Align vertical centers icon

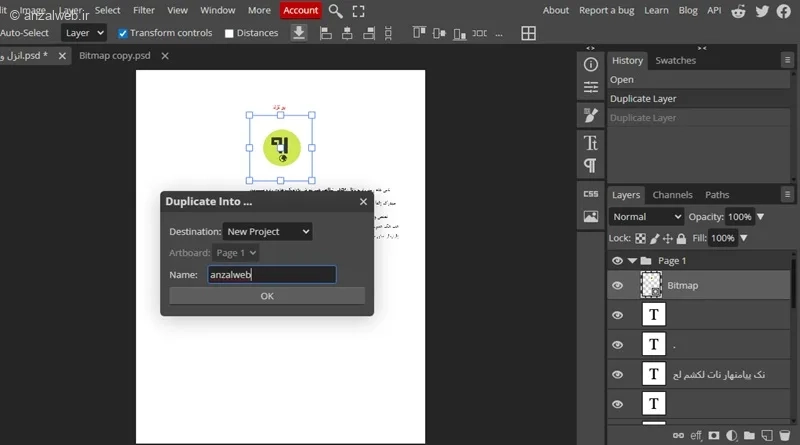[x=439, y=34]
